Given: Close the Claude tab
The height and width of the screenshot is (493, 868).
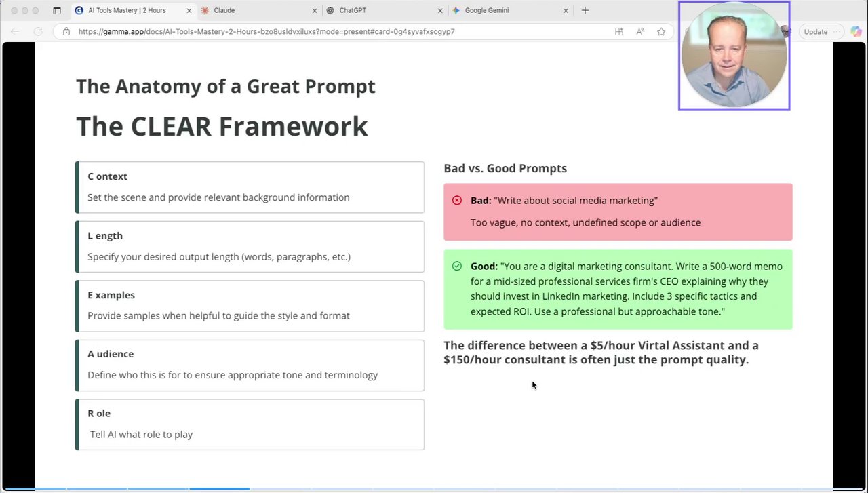Looking at the screenshot, I should pos(314,10).
